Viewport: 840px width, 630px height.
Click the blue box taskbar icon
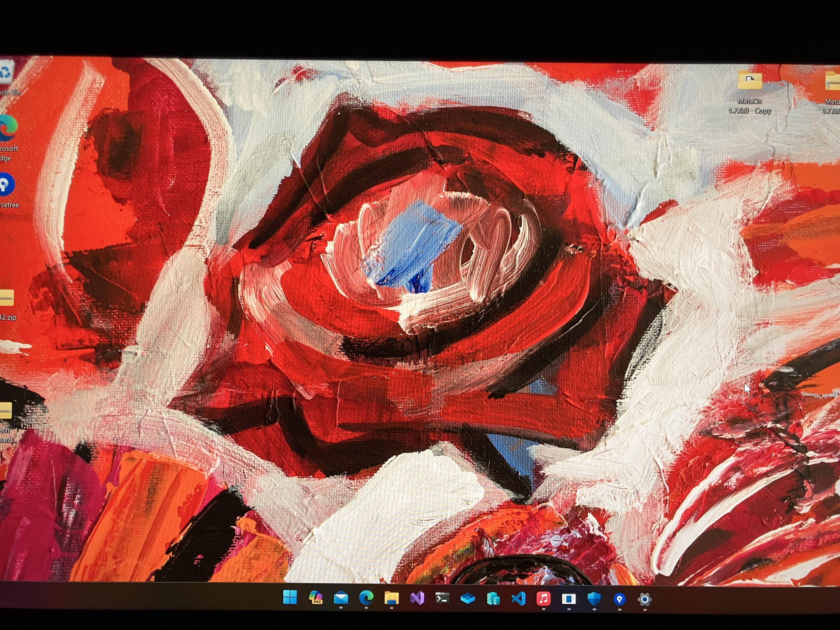[467, 599]
